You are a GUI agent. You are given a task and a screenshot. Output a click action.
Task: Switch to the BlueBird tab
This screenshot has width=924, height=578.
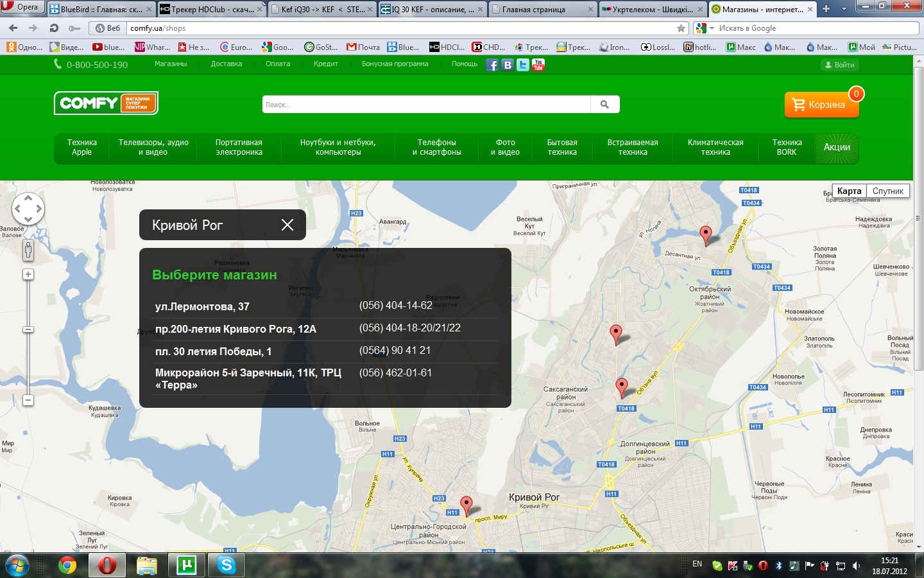coord(101,9)
